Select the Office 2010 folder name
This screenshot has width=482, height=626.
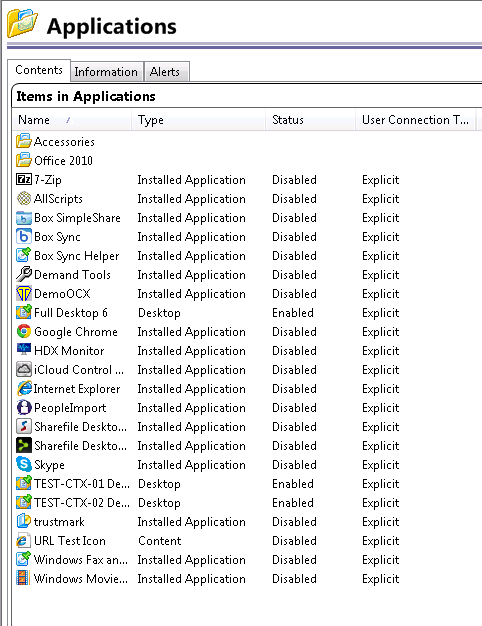coord(63,160)
